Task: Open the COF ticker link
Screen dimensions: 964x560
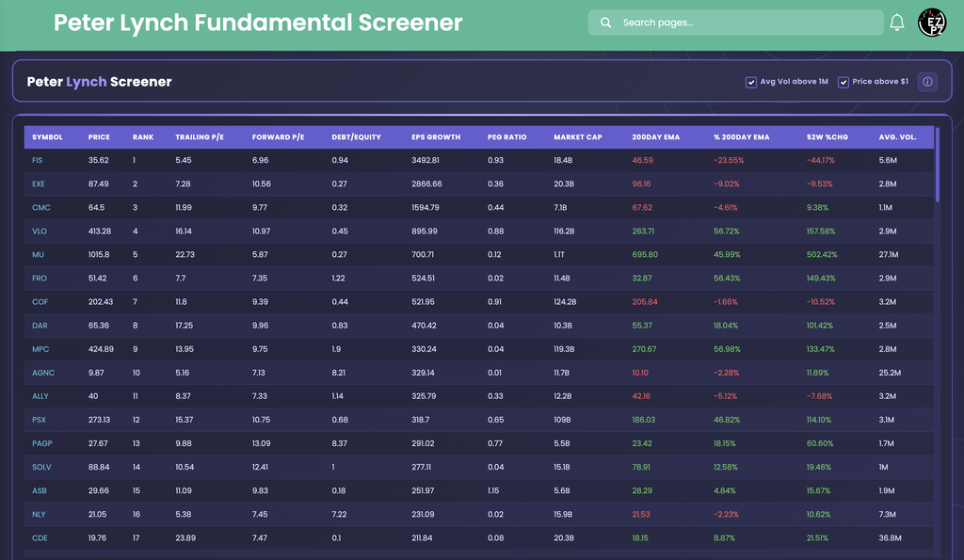Action: (40, 302)
